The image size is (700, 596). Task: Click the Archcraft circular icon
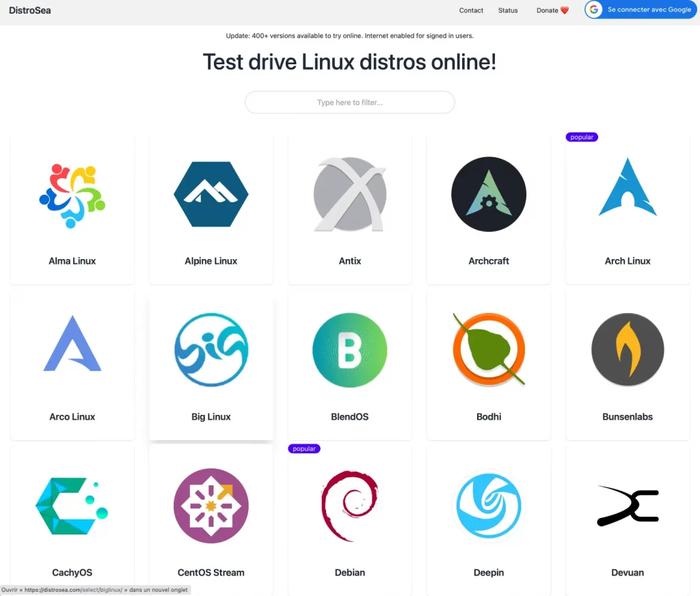(x=489, y=194)
